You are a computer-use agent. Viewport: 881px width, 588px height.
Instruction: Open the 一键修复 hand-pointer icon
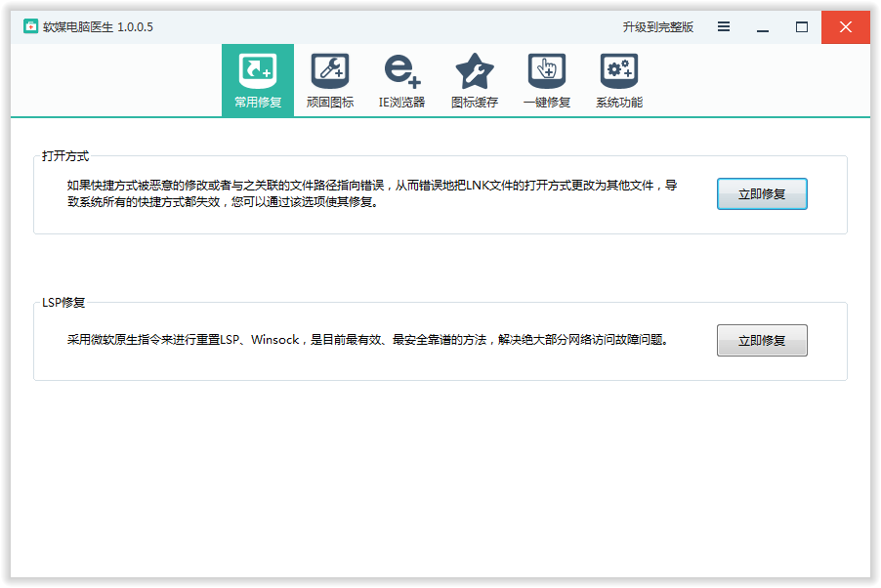[547, 71]
